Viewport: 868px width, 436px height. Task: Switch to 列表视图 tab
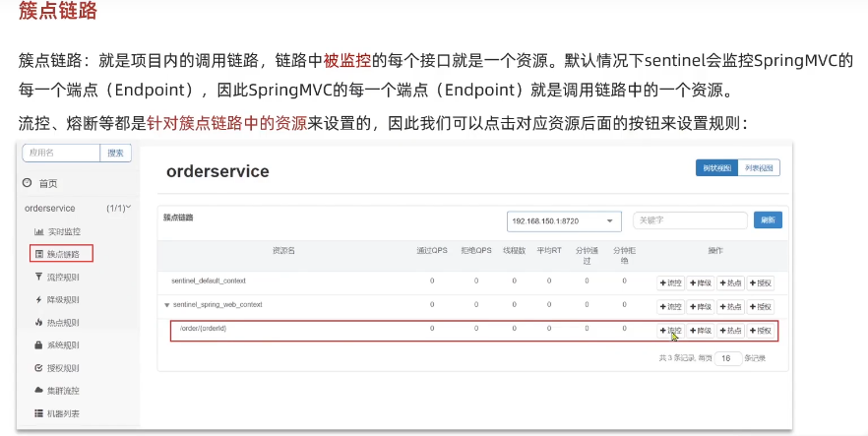tap(759, 167)
